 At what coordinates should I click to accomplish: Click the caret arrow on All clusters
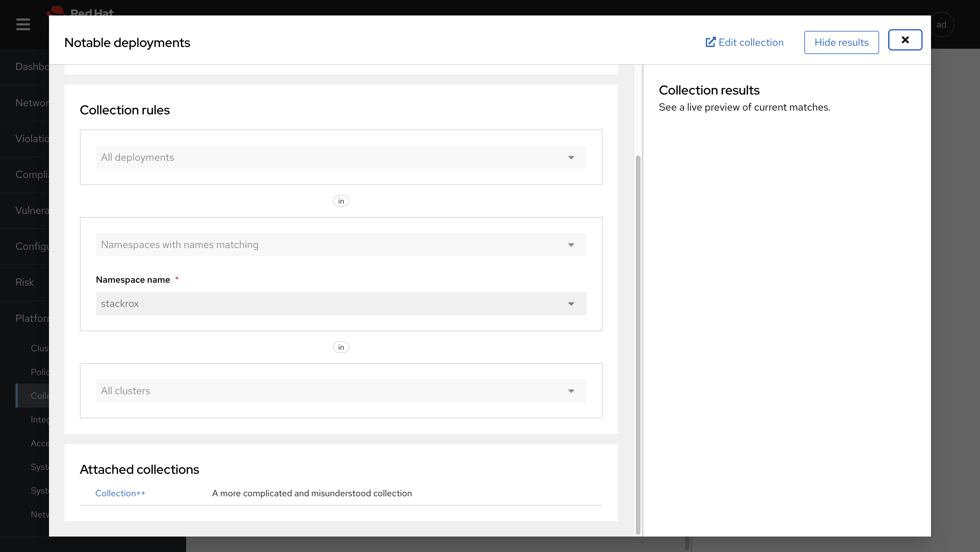(x=571, y=391)
